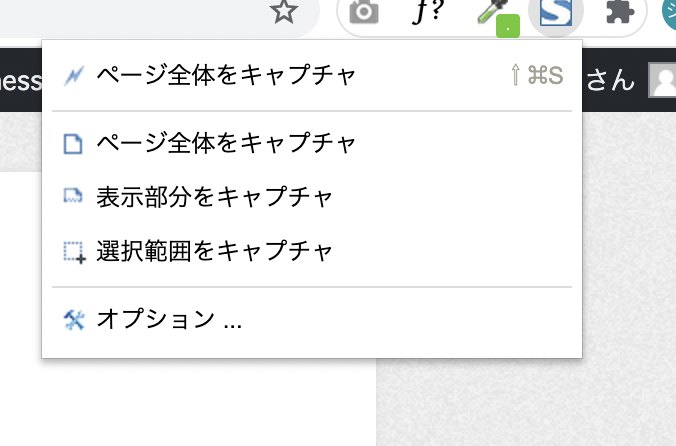Click the green badge on the eyedropper

(x=508, y=26)
